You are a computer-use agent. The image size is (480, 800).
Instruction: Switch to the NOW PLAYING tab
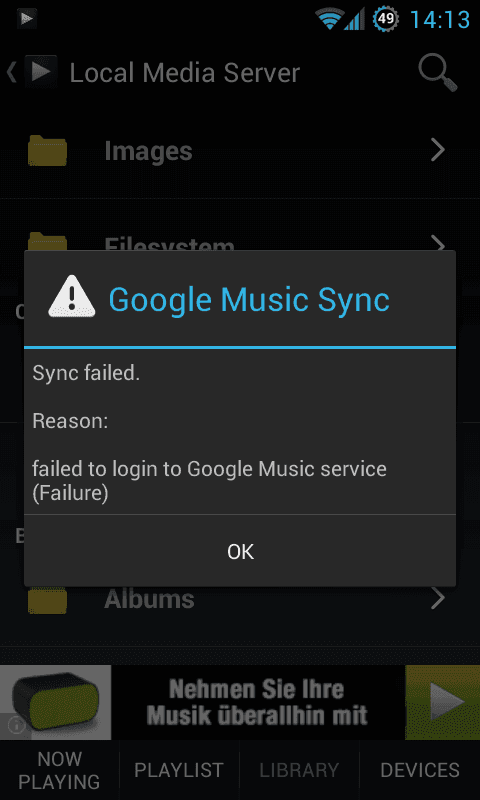(60, 770)
